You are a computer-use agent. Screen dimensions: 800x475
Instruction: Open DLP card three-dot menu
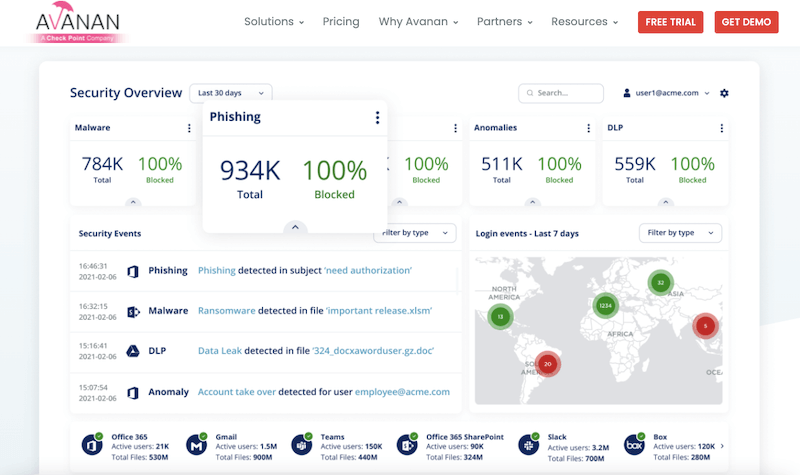721,128
